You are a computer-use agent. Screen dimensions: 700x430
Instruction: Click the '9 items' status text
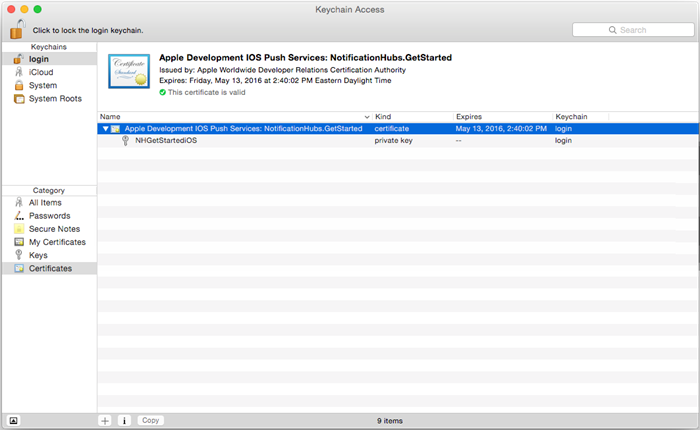pyautogui.click(x=390, y=421)
